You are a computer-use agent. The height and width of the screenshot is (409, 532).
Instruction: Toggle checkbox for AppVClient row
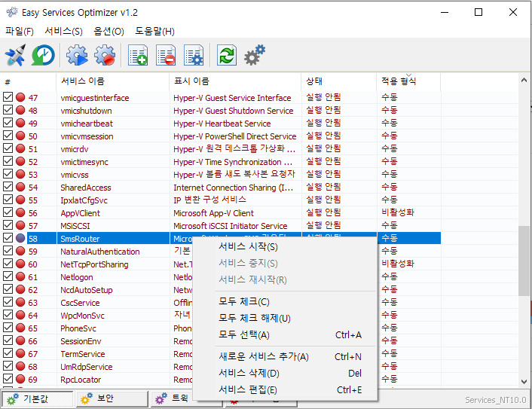[8, 212]
